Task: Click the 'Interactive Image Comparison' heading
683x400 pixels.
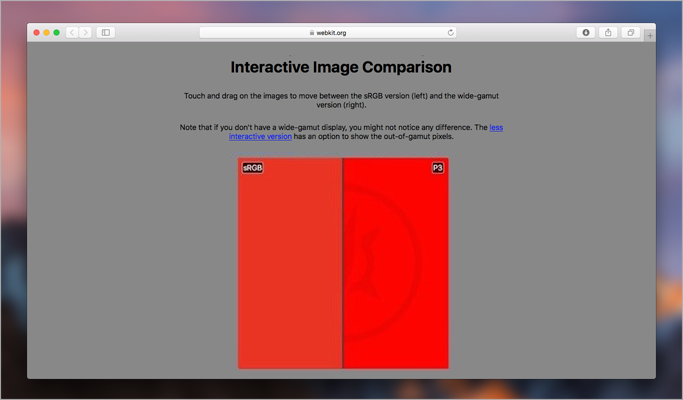Action: point(341,67)
